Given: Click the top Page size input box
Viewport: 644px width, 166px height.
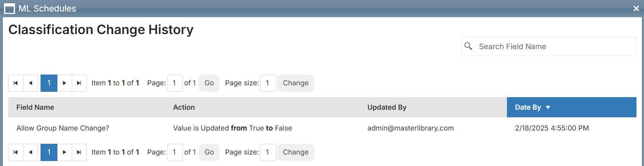Looking at the screenshot, I should (268, 83).
